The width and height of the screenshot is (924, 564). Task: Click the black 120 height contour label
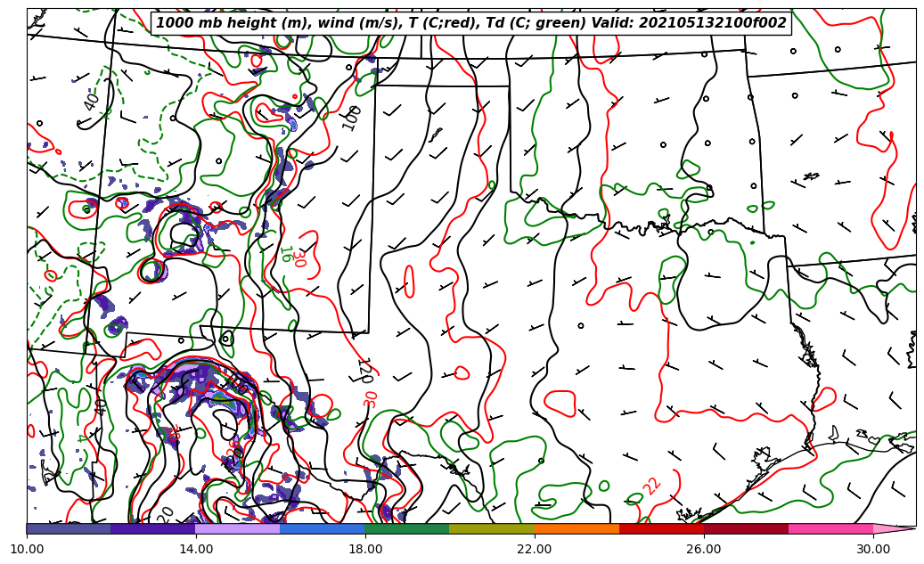[x=364, y=370]
